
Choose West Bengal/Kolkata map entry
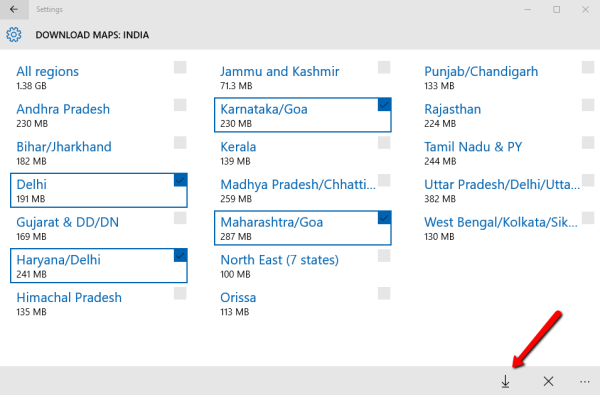tap(507, 228)
